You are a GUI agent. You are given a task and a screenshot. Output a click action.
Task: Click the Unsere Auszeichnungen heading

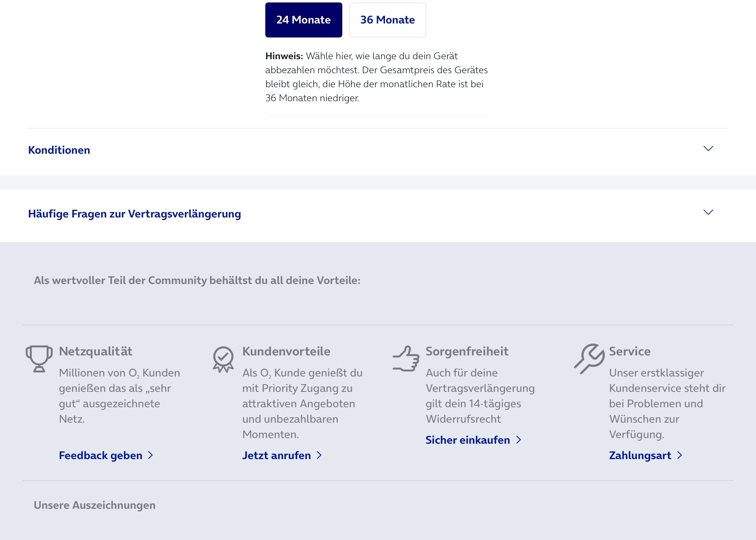[x=94, y=505]
